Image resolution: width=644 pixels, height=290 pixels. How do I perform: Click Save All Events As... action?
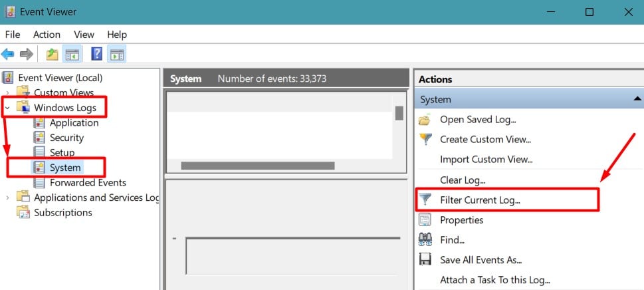click(x=481, y=259)
